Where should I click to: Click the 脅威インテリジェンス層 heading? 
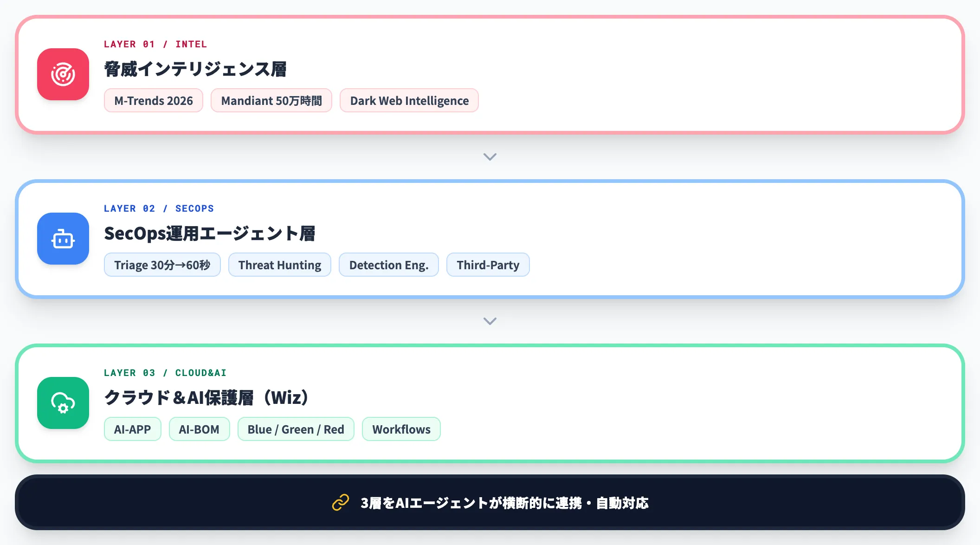pos(195,69)
